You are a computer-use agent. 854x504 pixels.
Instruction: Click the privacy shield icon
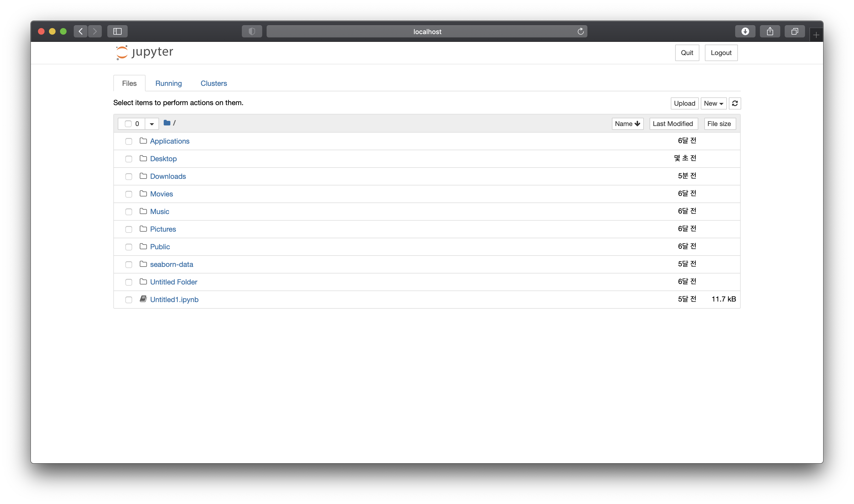click(252, 32)
